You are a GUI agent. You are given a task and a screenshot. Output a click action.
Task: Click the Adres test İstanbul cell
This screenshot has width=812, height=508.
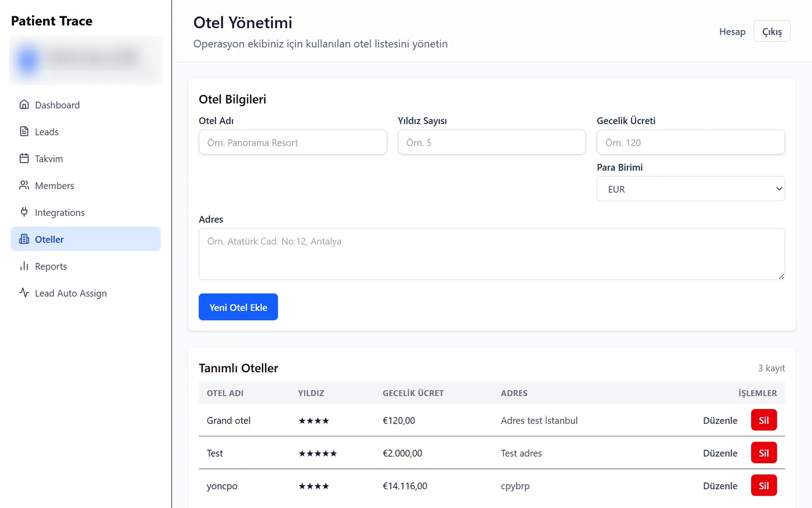(x=539, y=420)
